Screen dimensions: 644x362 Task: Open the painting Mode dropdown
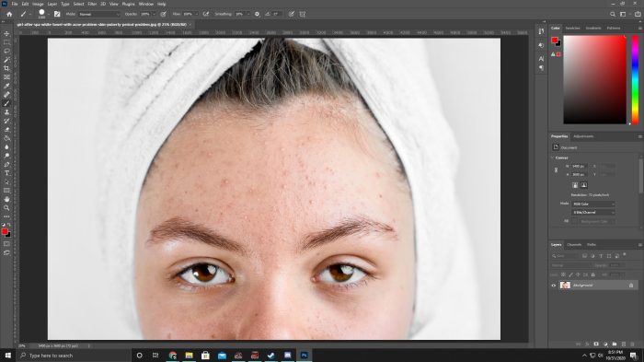click(99, 14)
